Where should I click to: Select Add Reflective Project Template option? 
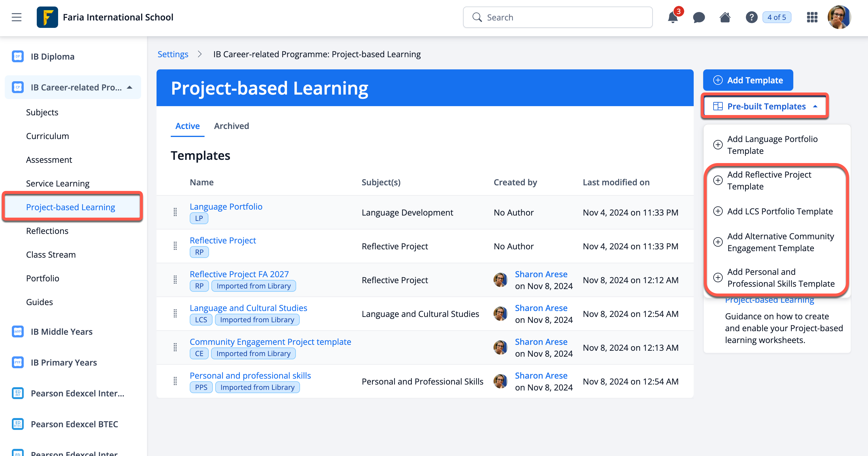(769, 181)
